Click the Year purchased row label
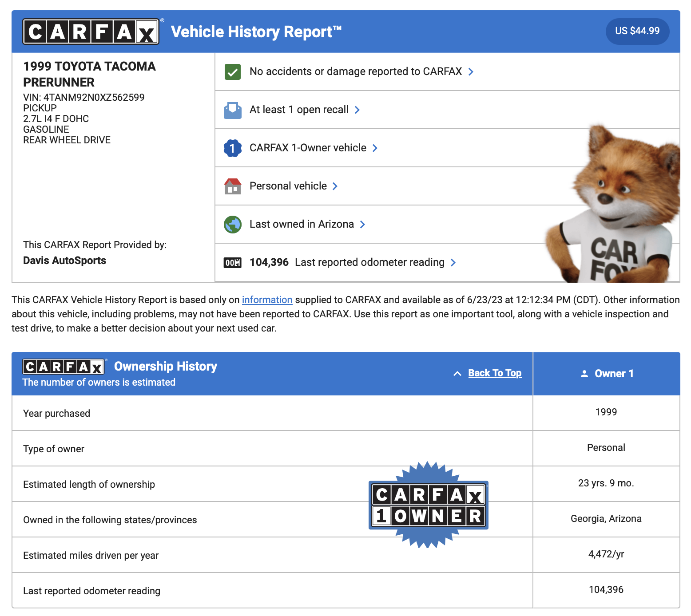691x616 pixels. click(56, 413)
